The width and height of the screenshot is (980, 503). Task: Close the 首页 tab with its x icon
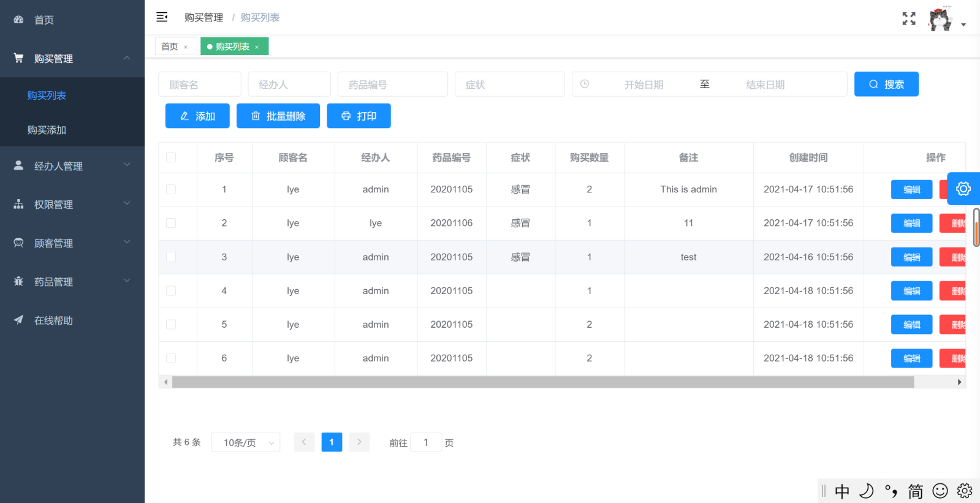click(x=186, y=47)
